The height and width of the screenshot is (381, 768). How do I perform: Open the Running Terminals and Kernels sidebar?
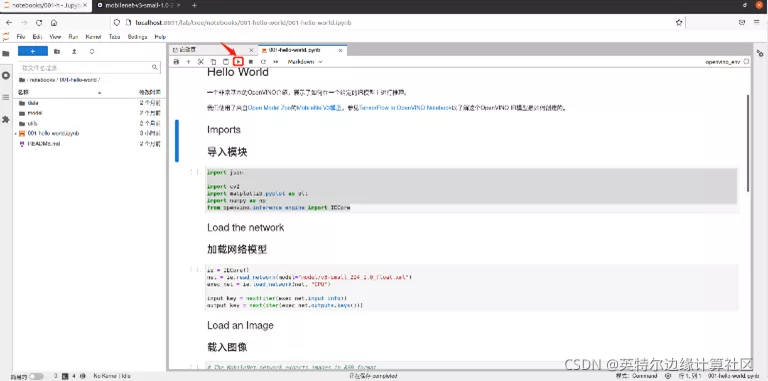tap(6, 75)
